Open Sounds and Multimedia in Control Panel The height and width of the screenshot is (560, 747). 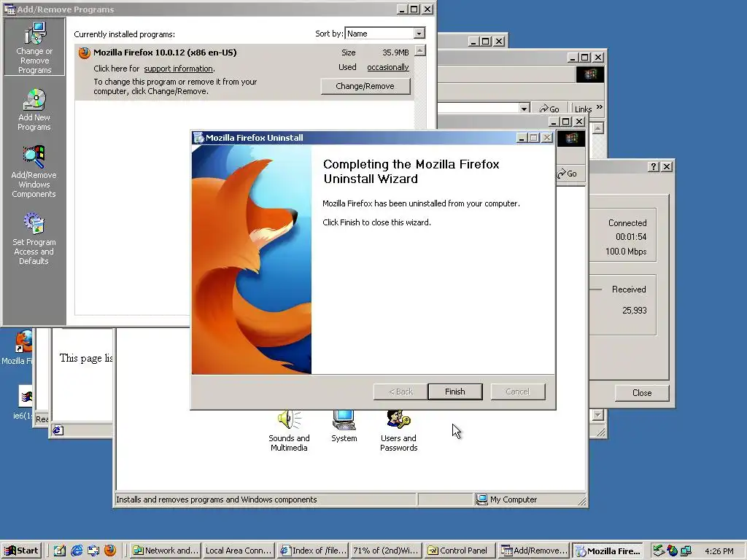(x=289, y=431)
